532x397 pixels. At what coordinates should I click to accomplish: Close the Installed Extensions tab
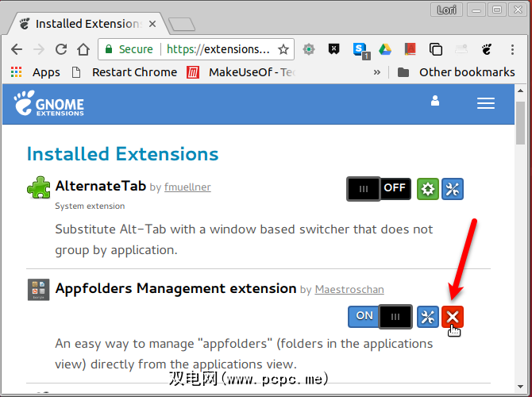152,24
